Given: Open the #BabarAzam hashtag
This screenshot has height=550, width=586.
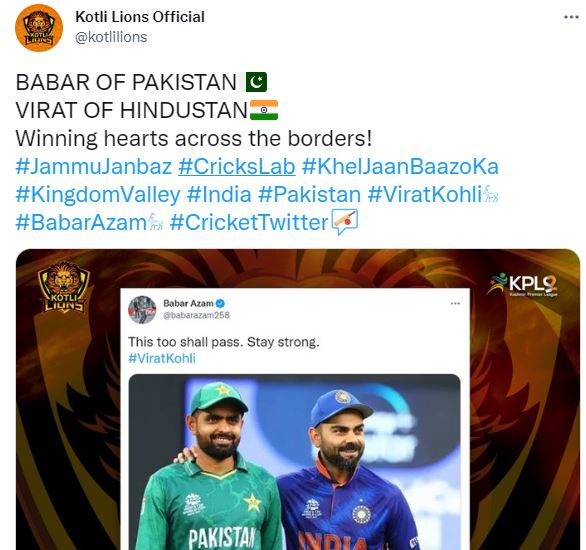Looking at the screenshot, I should pos(81,222).
